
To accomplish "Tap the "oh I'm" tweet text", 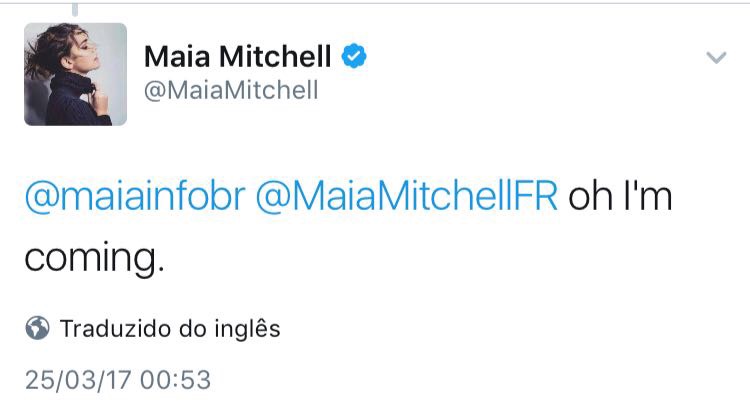I will pyautogui.click(x=620, y=196).
